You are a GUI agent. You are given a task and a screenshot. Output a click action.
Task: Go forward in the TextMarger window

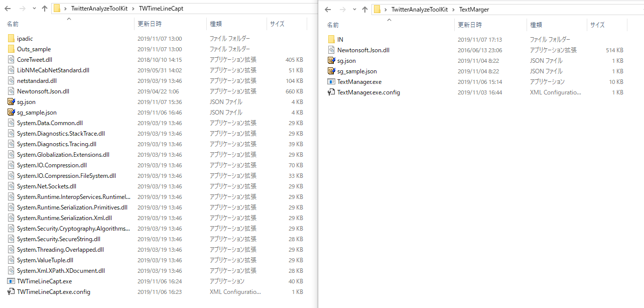point(342,9)
